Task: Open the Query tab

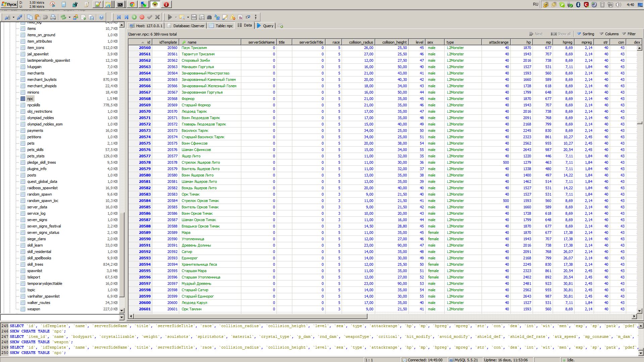Action: (x=265, y=26)
